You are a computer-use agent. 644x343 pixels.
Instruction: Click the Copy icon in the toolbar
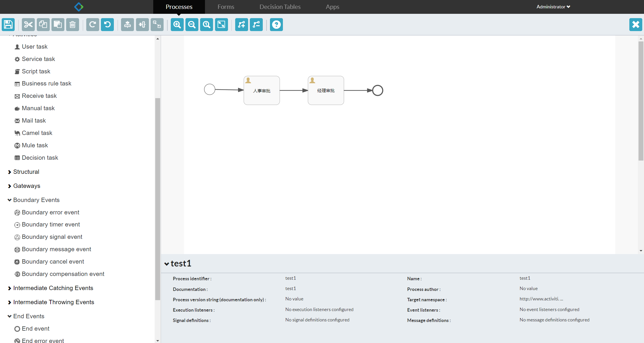point(43,24)
